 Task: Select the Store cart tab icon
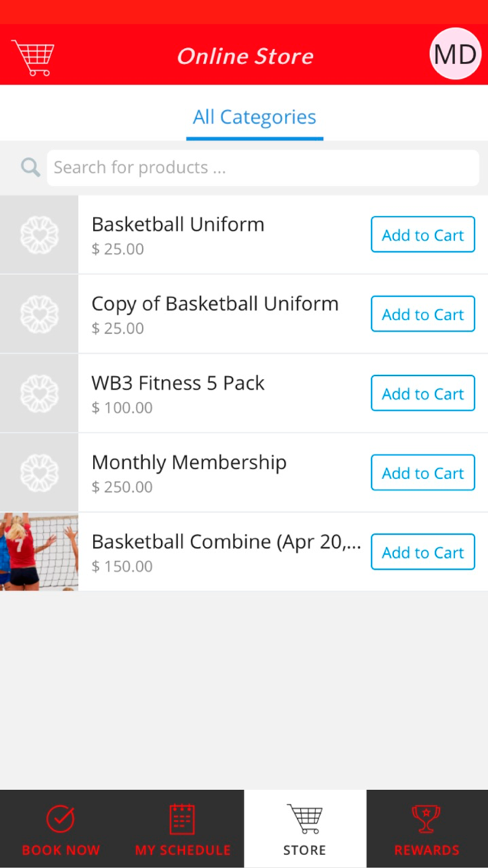[x=304, y=819]
